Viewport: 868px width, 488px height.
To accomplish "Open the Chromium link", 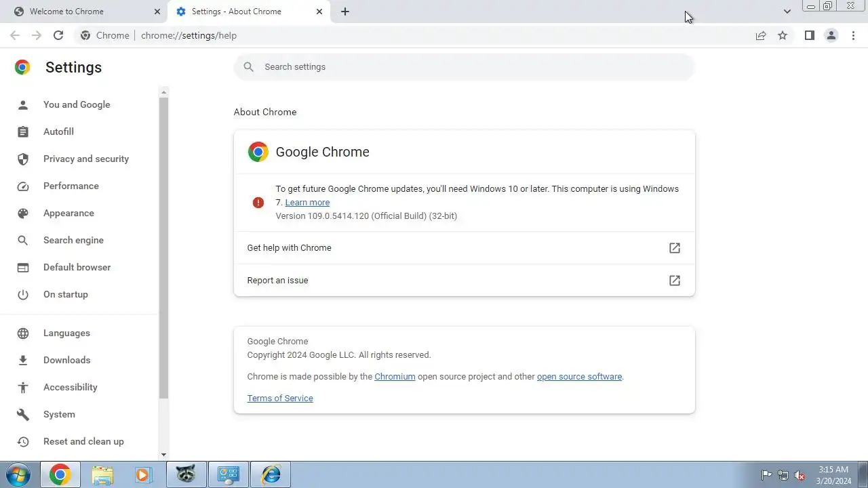I will click(395, 376).
